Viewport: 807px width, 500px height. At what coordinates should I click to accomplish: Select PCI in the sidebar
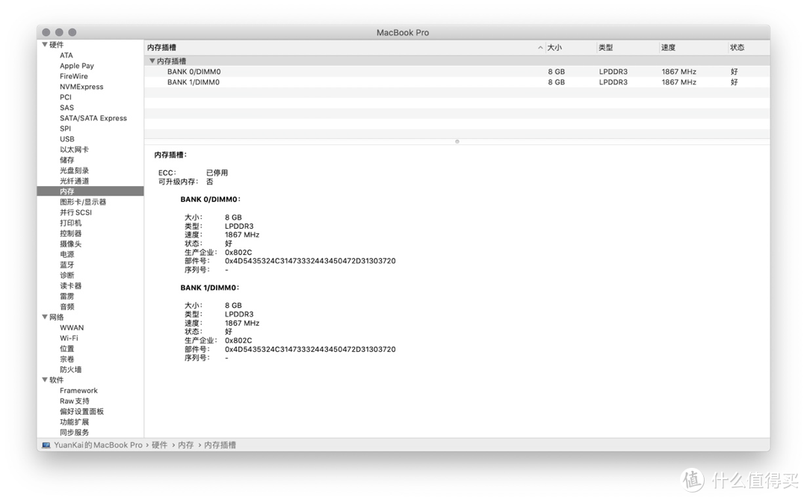pyautogui.click(x=65, y=97)
